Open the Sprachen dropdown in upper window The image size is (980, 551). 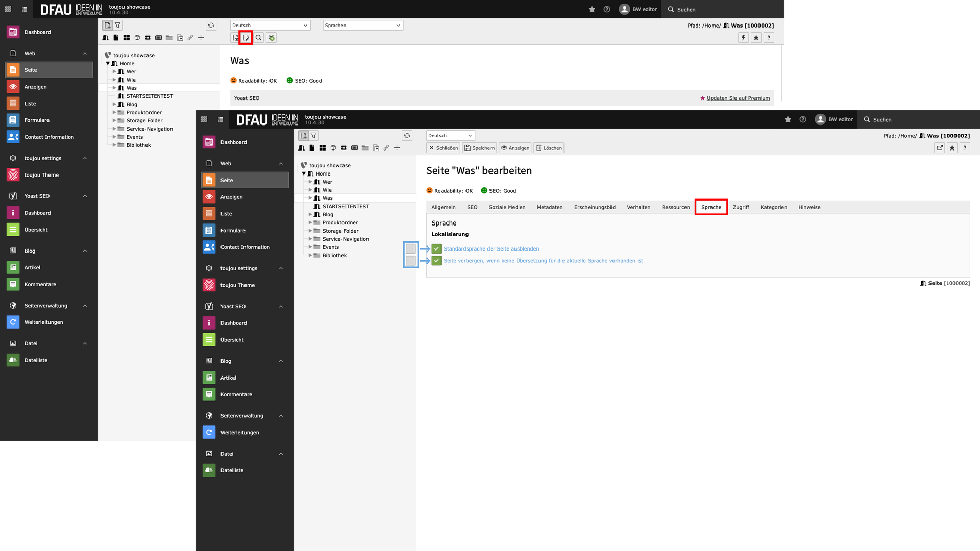click(363, 26)
